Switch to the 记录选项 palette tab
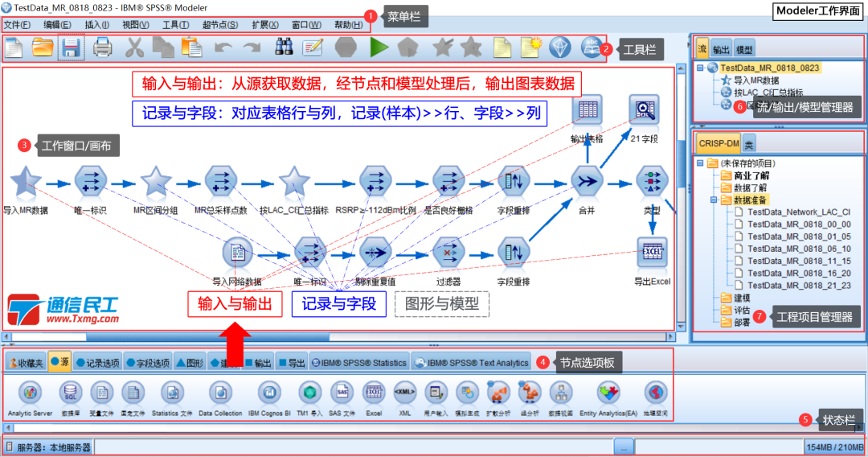Image resolution: width=868 pixels, height=457 pixels. tap(97, 363)
